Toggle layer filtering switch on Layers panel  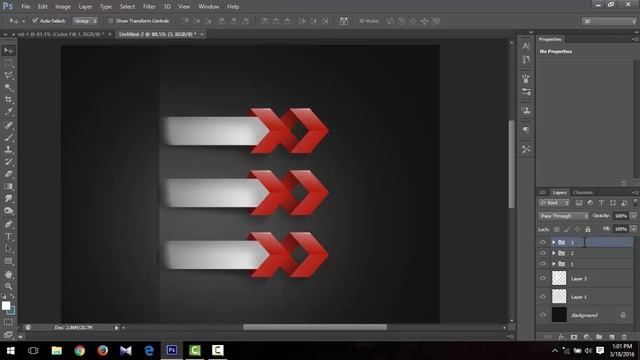(x=635, y=202)
